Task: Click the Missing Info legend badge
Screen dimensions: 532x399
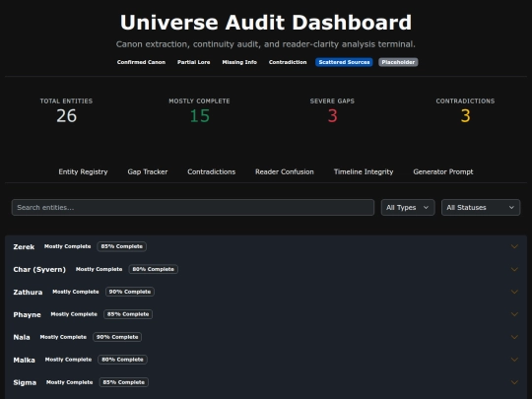Action: (239, 62)
